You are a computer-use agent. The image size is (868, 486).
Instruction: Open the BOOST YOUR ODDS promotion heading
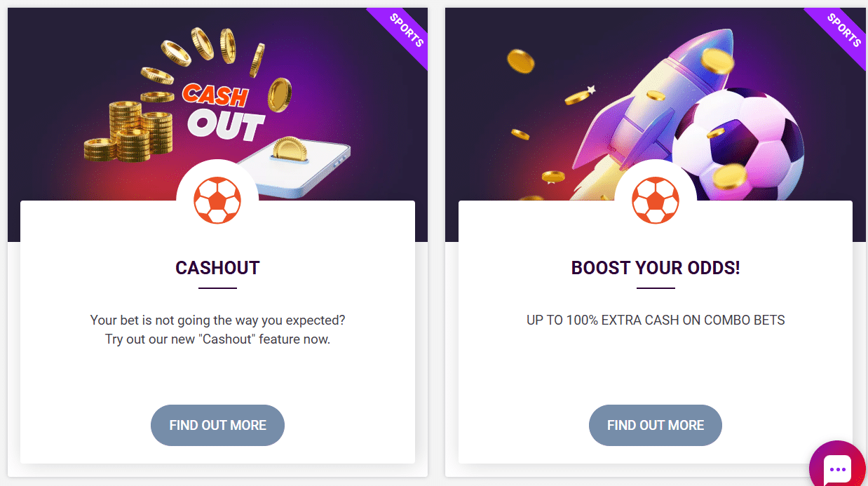click(x=655, y=268)
